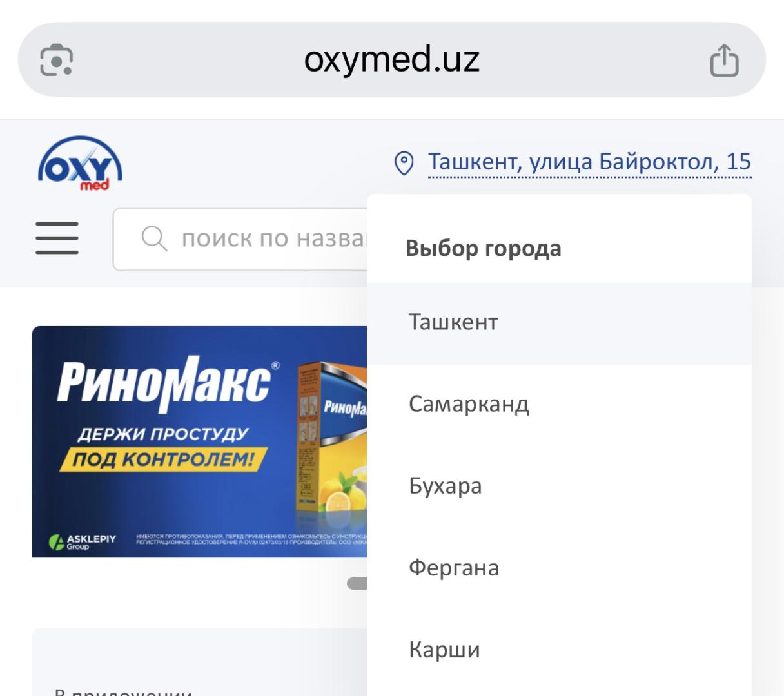
Task: Tap the ПОД КОНТРОЛЕМ! slogan on banner
Action: [x=162, y=459]
